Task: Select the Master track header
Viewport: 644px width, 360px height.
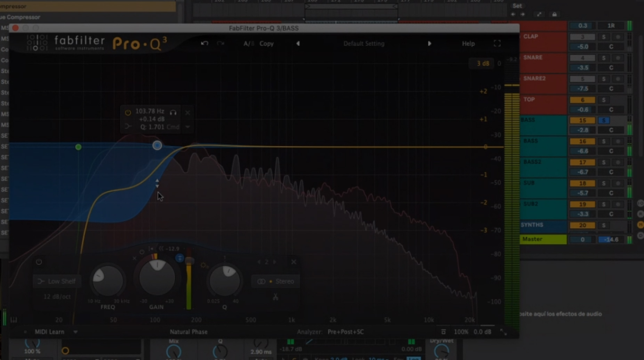Action: pos(544,239)
